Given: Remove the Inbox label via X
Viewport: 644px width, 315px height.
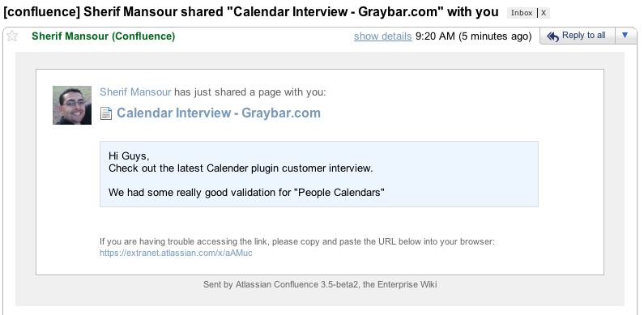Looking at the screenshot, I should [544, 13].
